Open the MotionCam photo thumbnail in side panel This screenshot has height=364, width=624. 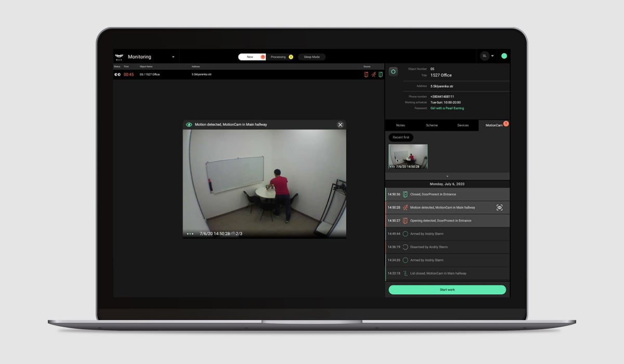408,157
